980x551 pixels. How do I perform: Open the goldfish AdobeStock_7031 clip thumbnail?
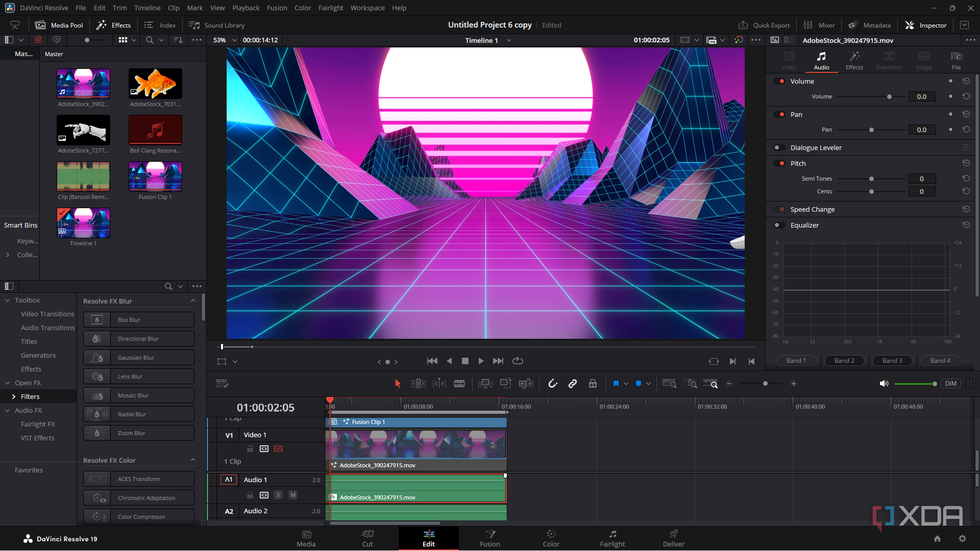(x=155, y=84)
